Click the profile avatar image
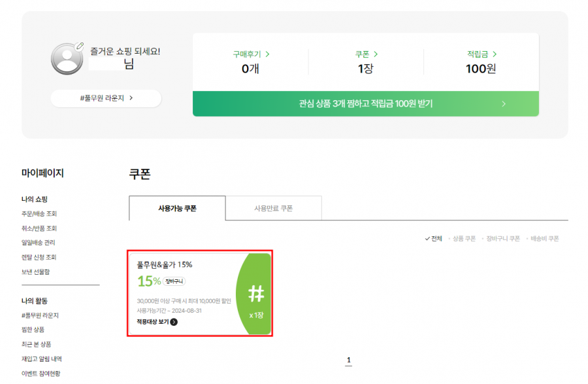The height and width of the screenshot is (384, 588). pyautogui.click(x=67, y=59)
